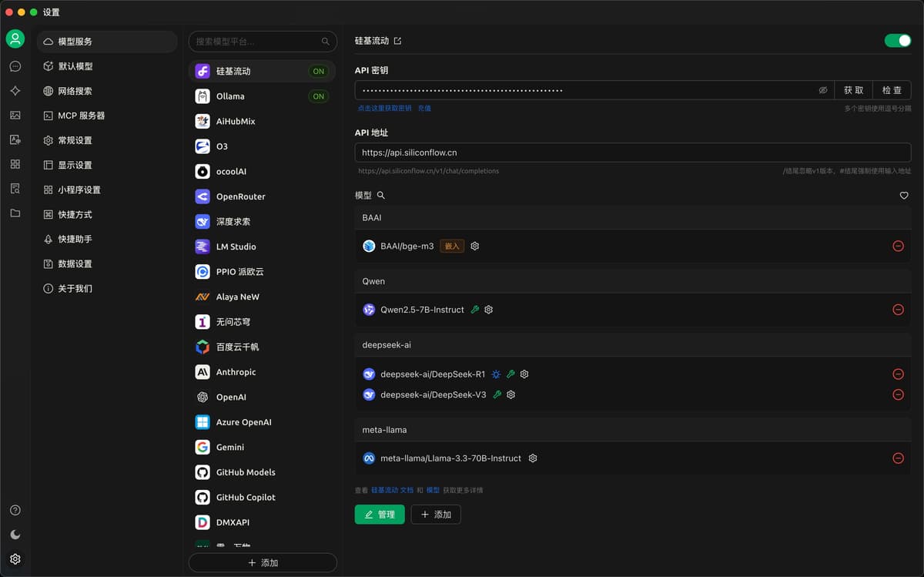Select the LM Studio provider

[263, 247]
